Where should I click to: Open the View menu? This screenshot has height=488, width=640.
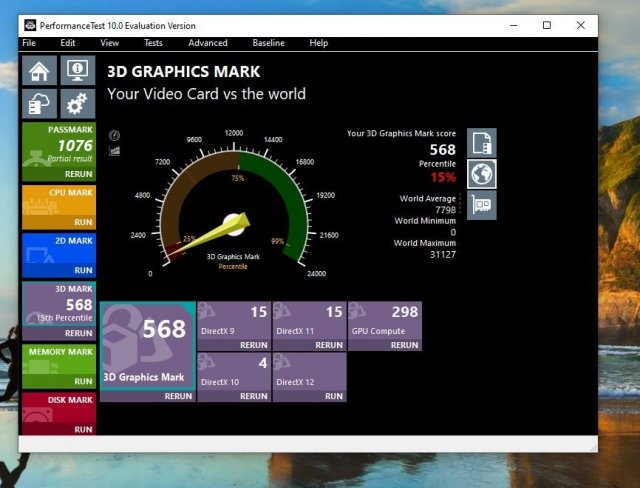(x=109, y=43)
